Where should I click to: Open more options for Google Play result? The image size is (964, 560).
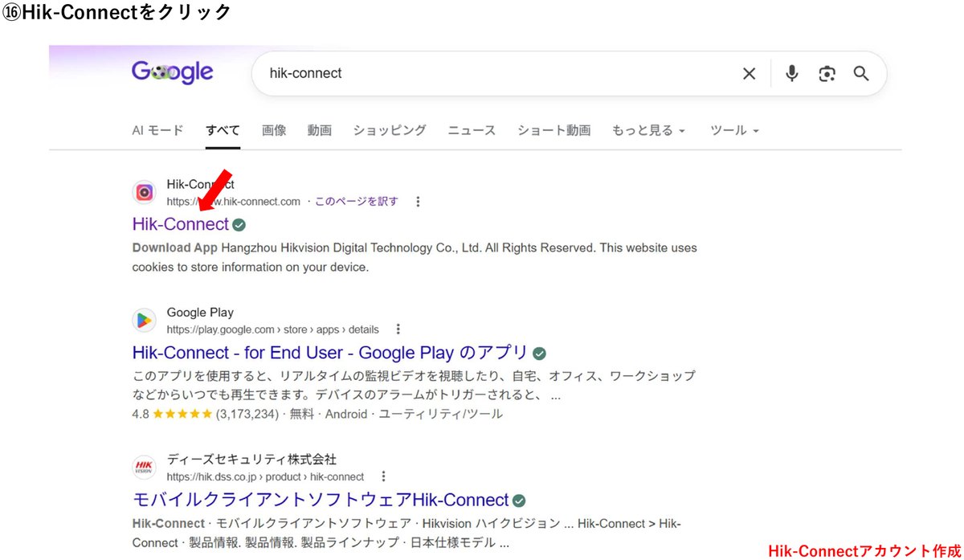coord(398,329)
